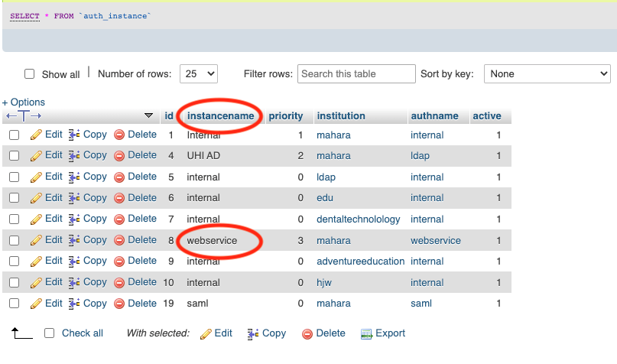The image size is (617, 364).
Task: Click red Delete icon in With selected bar
Action: (307, 333)
